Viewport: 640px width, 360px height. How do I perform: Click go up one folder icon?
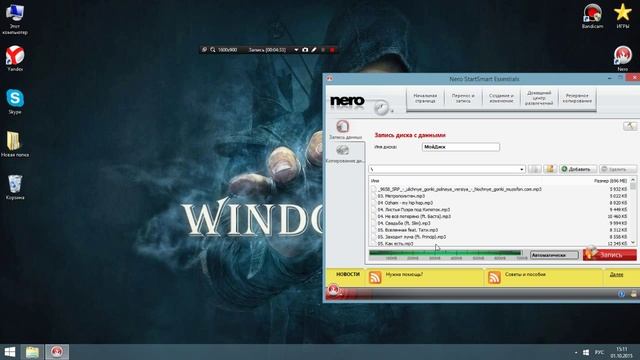click(534, 169)
